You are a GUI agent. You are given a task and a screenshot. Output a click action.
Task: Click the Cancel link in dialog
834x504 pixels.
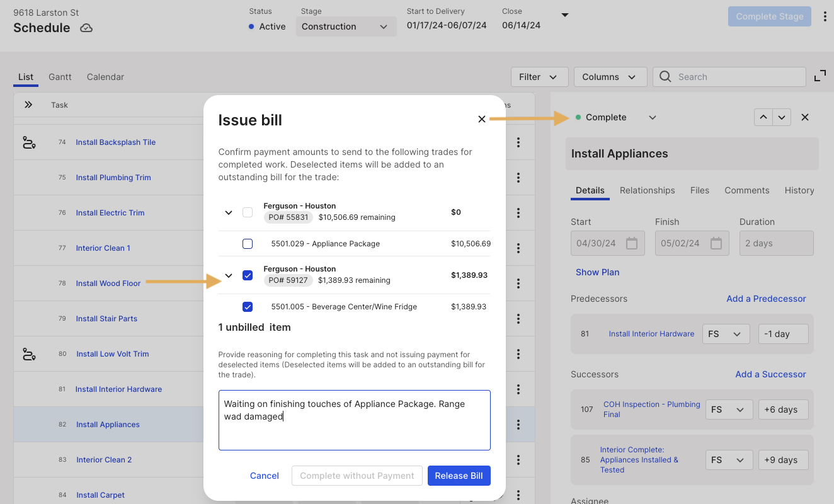[265, 476]
